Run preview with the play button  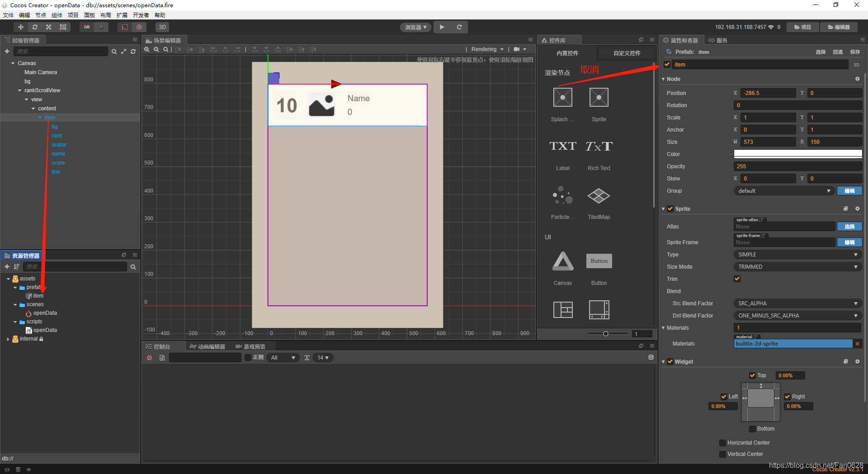coord(442,27)
